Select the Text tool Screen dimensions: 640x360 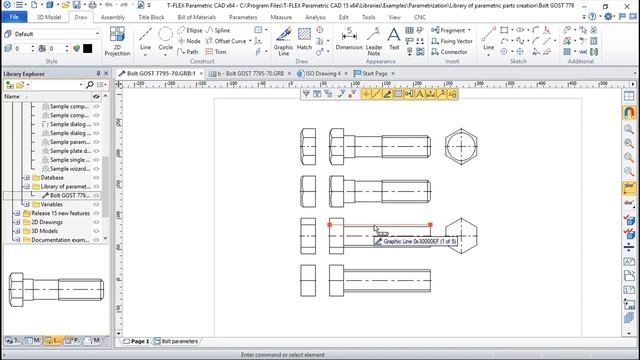point(394,39)
